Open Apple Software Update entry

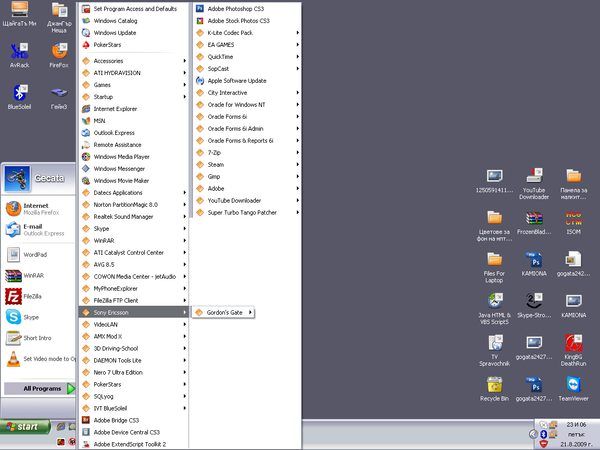click(x=246, y=81)
